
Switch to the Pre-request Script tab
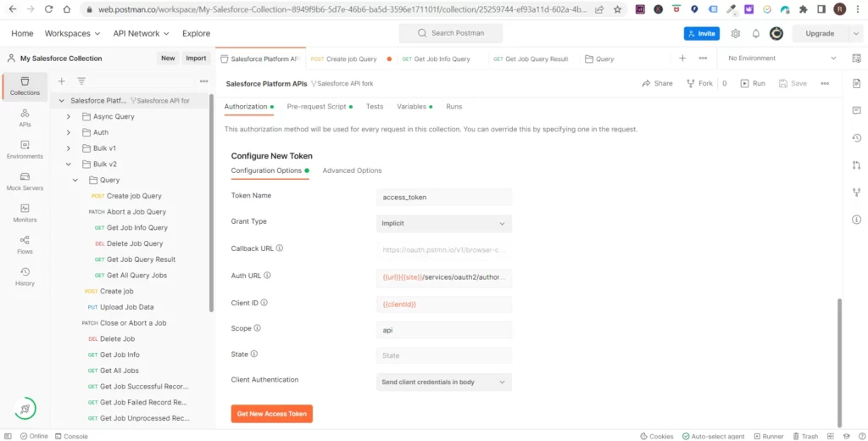(320, 106)
